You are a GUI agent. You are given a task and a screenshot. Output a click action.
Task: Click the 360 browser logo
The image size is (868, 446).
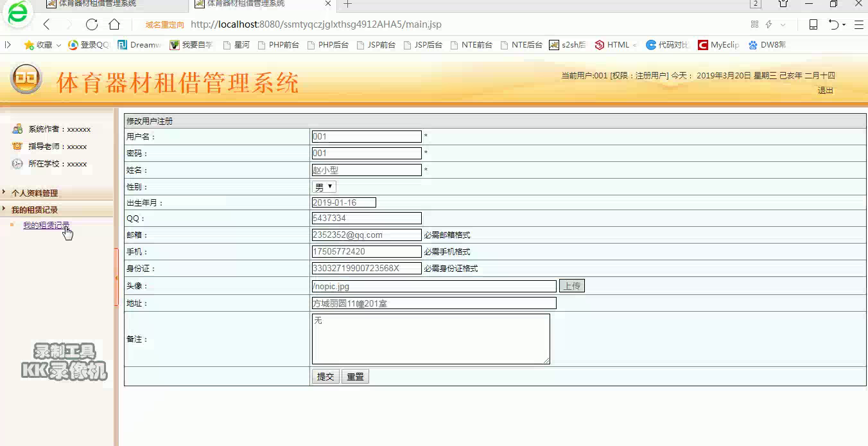(17, 12)
